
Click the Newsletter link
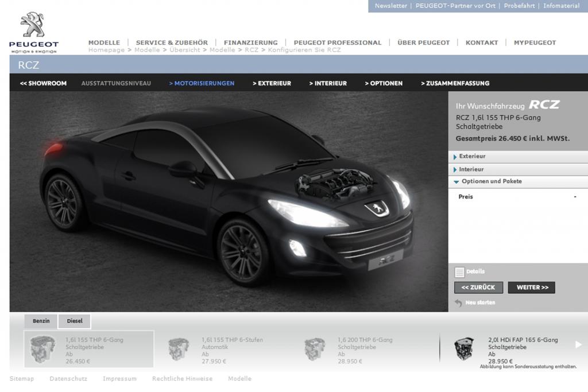pyautogui.click(x=390, y=6)
